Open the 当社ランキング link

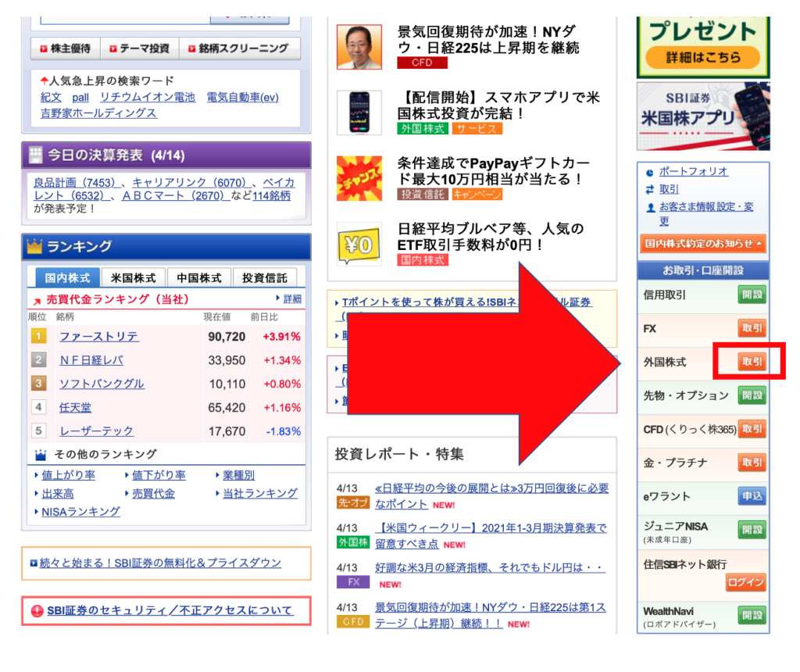point(260,493)
